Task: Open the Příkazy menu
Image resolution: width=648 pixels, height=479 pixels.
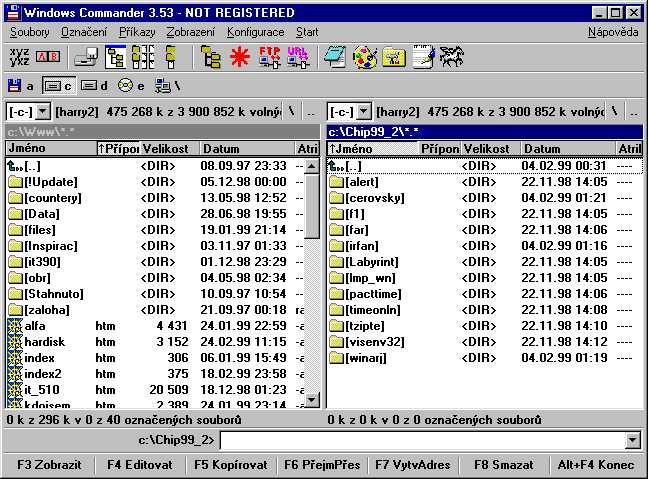Action: coord(137,32)
